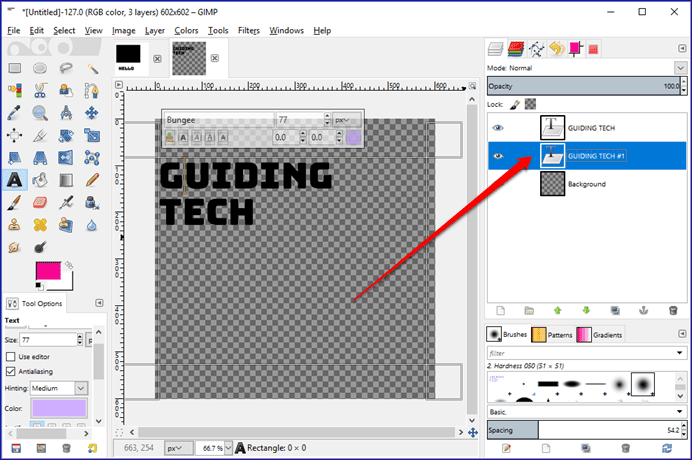Image resolution: width=692 pixels, height=460 pixels.
Task: Select the Flip tool
Action: (66, 157)
